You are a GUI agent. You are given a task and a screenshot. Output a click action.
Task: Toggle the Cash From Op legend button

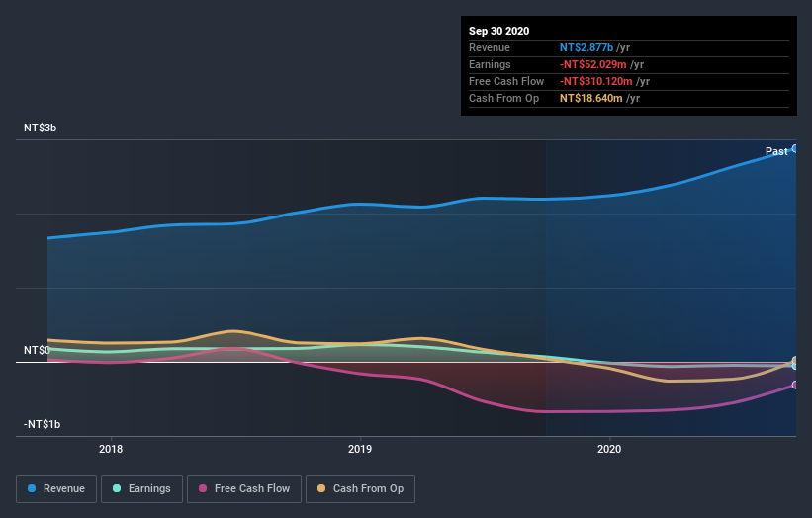click(x=360, y=489)
